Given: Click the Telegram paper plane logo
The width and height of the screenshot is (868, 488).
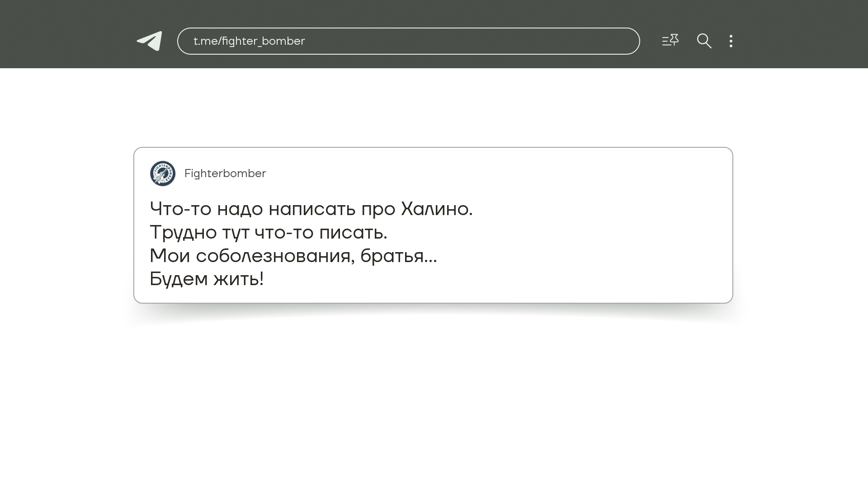Looking at the screenshot, I should tap(150, 41).
